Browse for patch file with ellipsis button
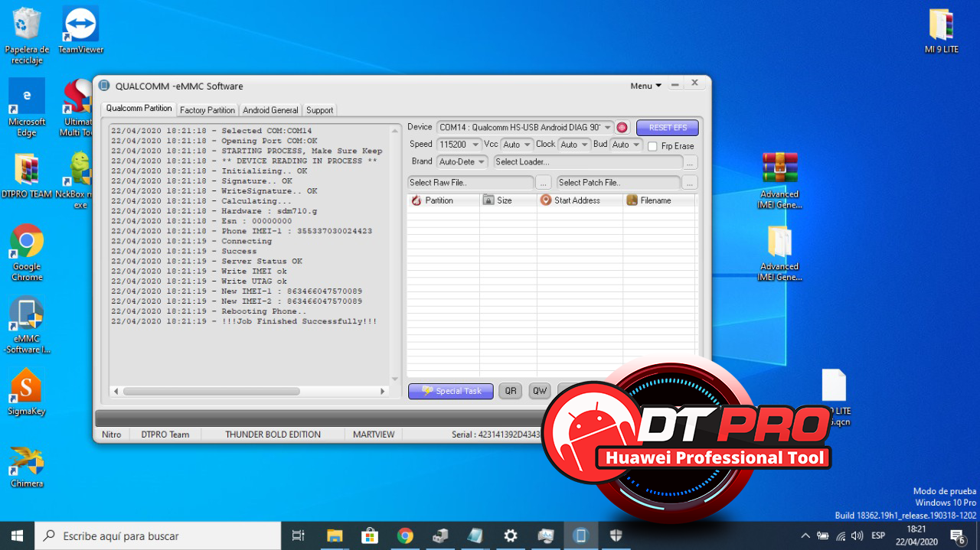The height and width of the screenshot is (550, 980). coord(690,183)
